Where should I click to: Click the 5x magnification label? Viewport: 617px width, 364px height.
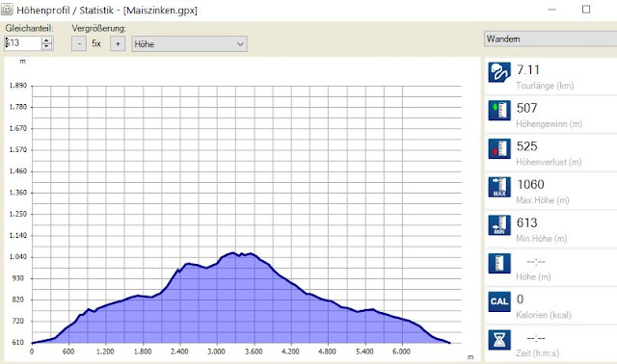[96, 43]
